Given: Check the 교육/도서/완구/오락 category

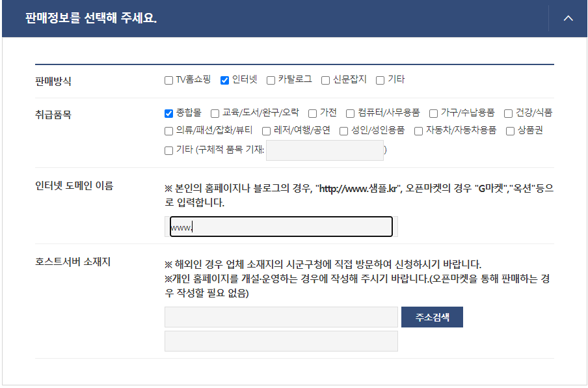Looking at the screenshot, I should coord(215,113).
